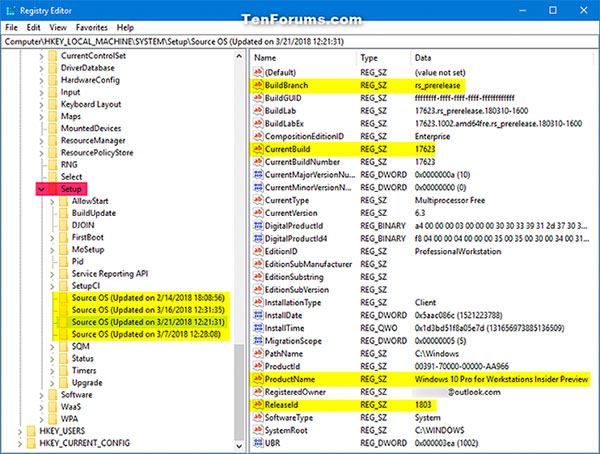Screen dimensions: 600x454
Task: Select the DJOIN key
Action: click(x=83, y=225)
